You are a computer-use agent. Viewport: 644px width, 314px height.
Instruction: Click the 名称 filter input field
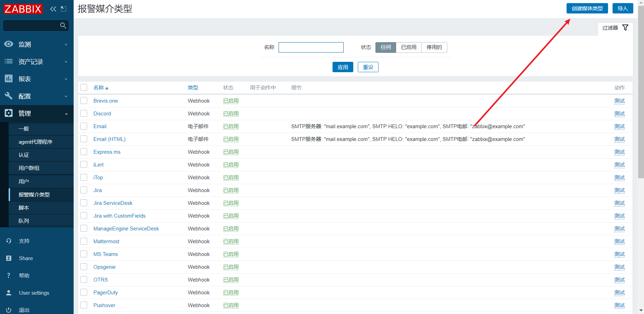[x=311, y=47]
